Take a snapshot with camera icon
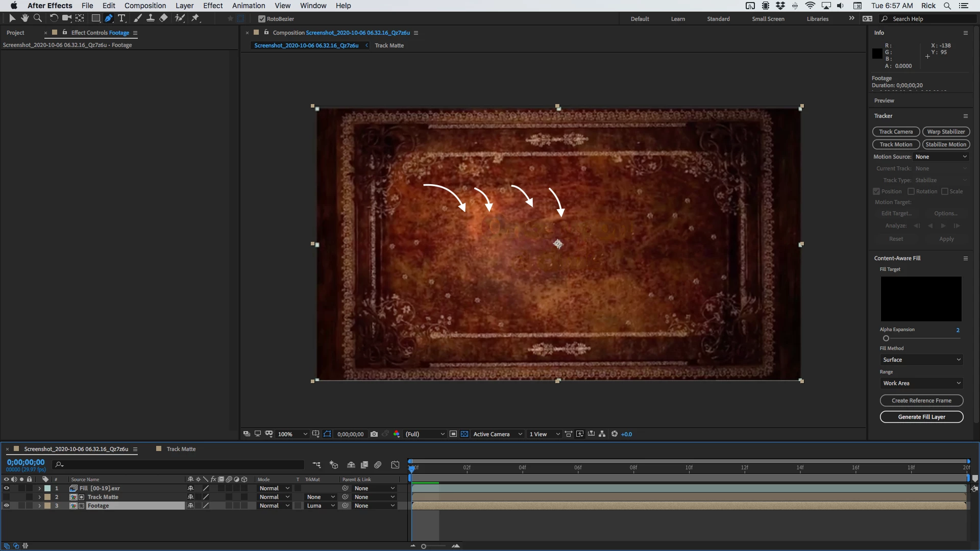Screen dimensions: 980x551 pos(374,434)
